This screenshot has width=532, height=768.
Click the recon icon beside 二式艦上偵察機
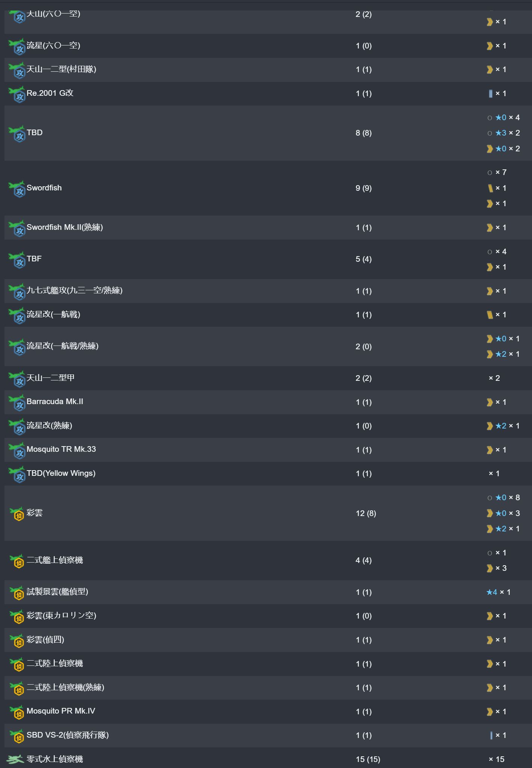pos(17,560)
